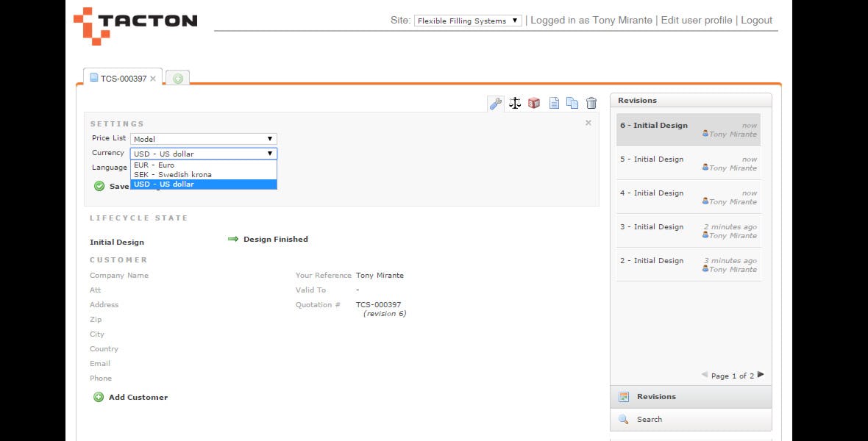Screen dimensions: 868x441
Task: Delete the quotation via the trash icon
Action: [x=592, y=103]
